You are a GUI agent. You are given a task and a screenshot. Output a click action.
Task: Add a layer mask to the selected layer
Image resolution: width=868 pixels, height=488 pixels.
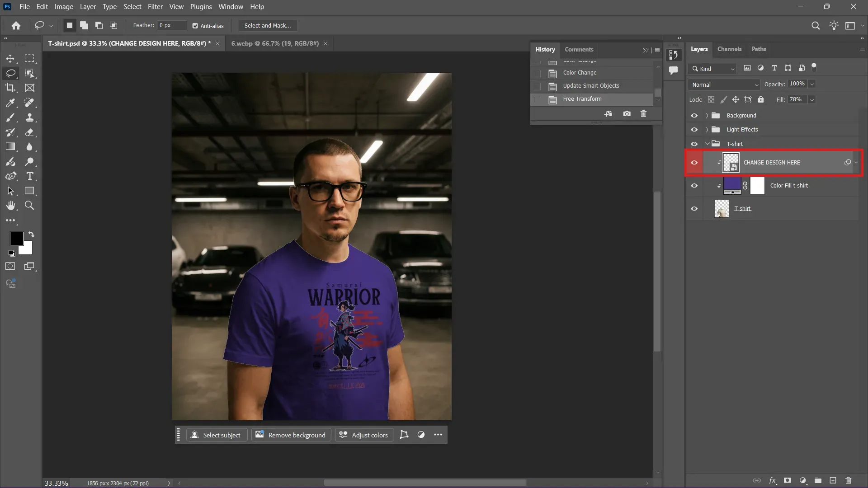pyautogui.click(x=788, y=480)
